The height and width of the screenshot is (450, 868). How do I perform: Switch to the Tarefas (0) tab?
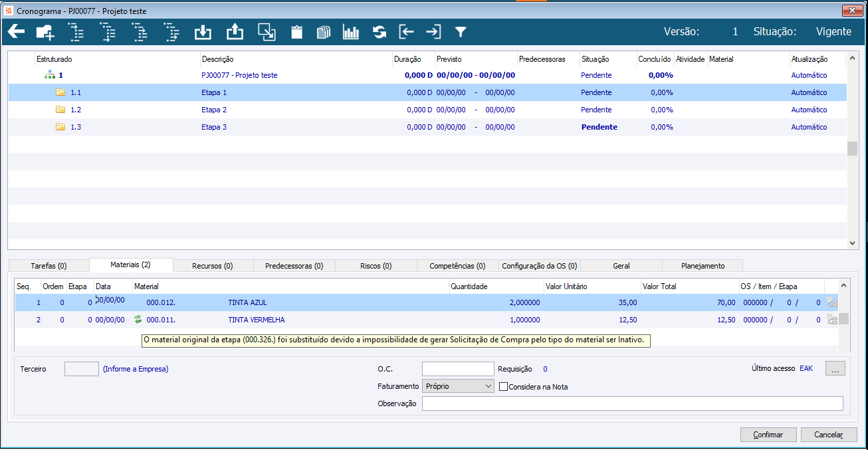pos(49,266)
